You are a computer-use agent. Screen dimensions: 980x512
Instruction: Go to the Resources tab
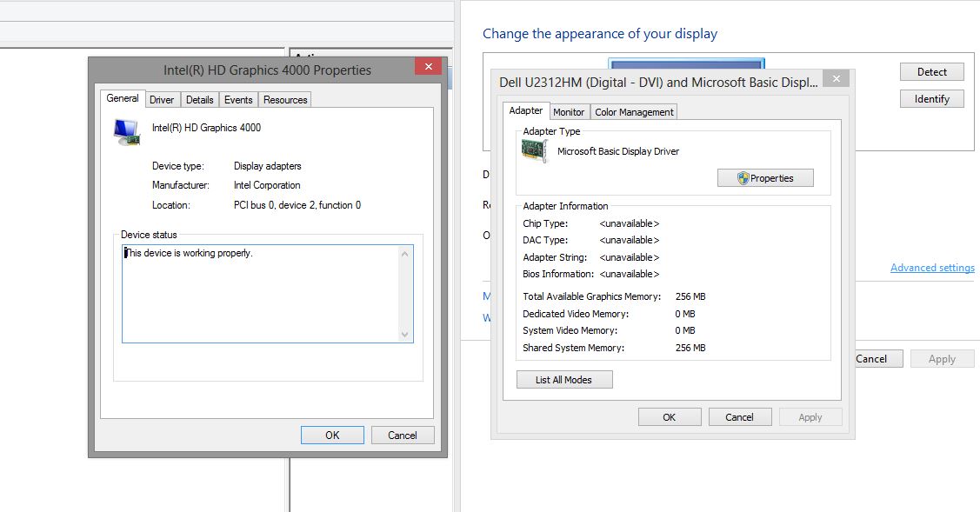coord(285,100)
